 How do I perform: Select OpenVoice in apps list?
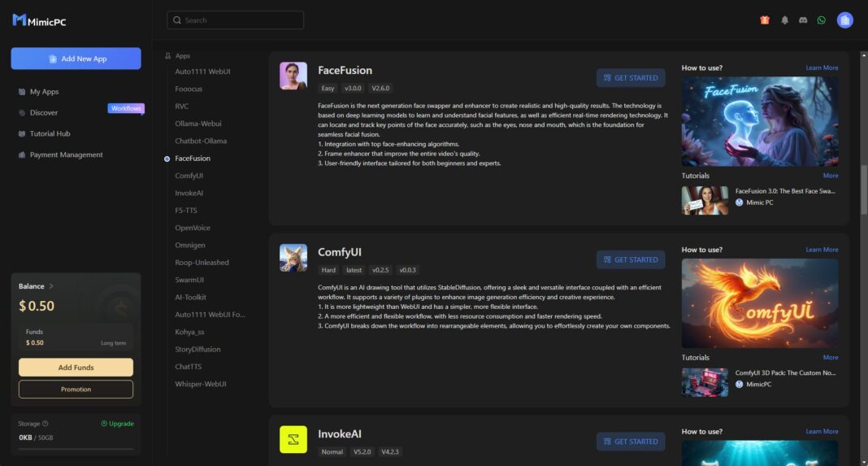pyautogui.click(x=193, y=228)
